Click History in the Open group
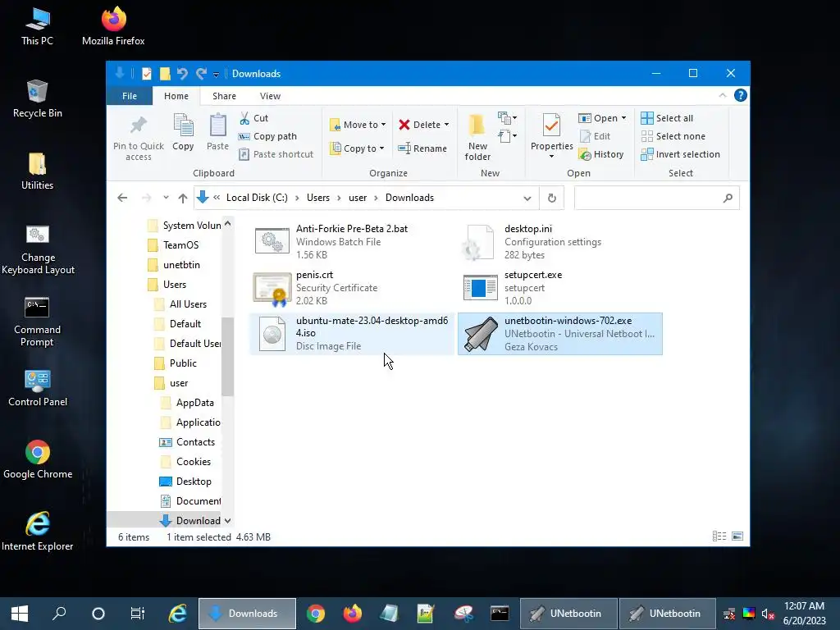This screenshot has width=840, height=630. [601, 154]
